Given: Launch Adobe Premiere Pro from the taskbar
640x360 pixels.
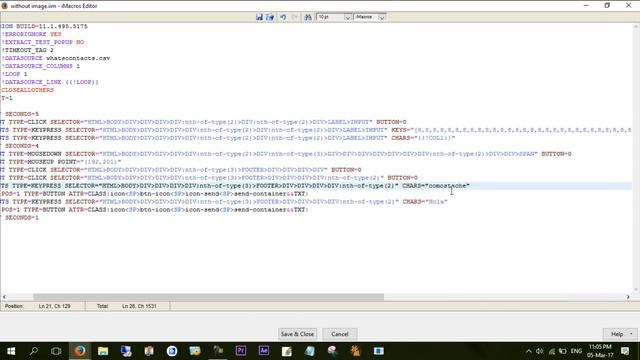Looking at the screenshot, I should pyautogui.click(x=240, y=351).
